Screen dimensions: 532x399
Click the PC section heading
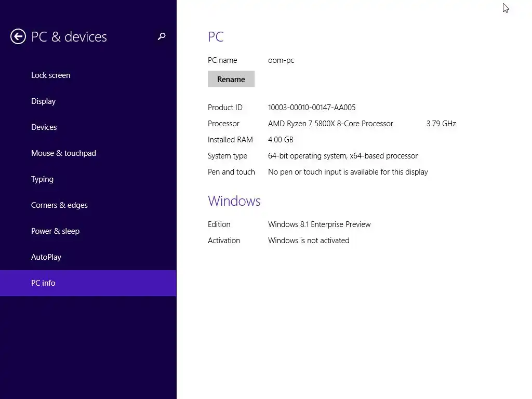coord(216,37)
